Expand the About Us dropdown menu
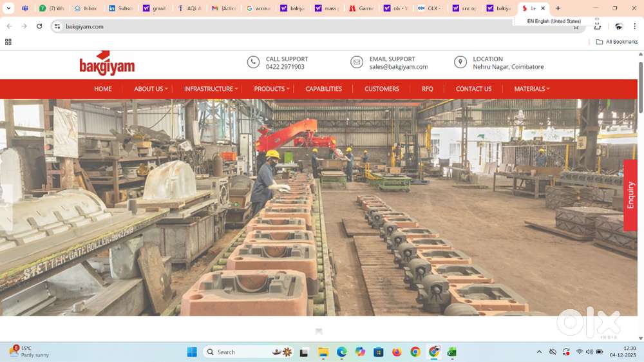Viewport: 644px width, 362px height. [x=151, y=89]
